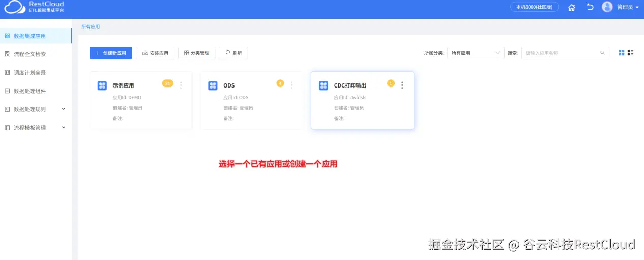Open the 示例应用 title

(x=123, y=85)
